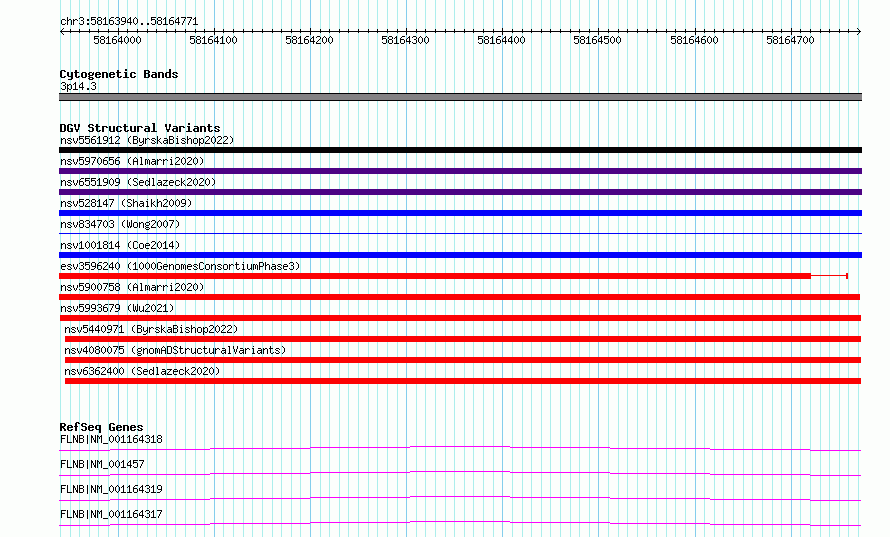
Task: Select the blue nsv528147 variant bar
Action: 460,213
